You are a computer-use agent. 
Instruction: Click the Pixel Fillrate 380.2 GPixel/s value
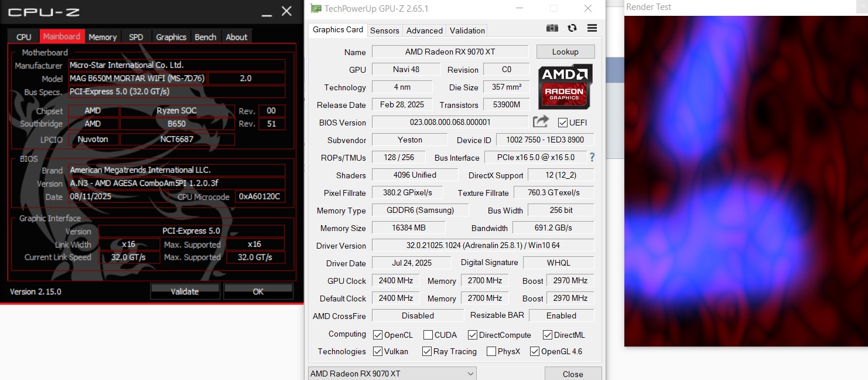[x=408, y=192]
